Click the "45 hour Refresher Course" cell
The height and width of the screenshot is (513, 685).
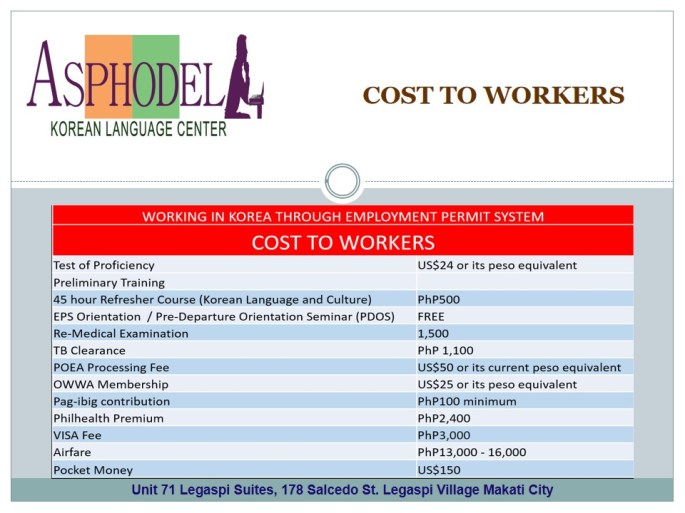[x=212, y=299]
